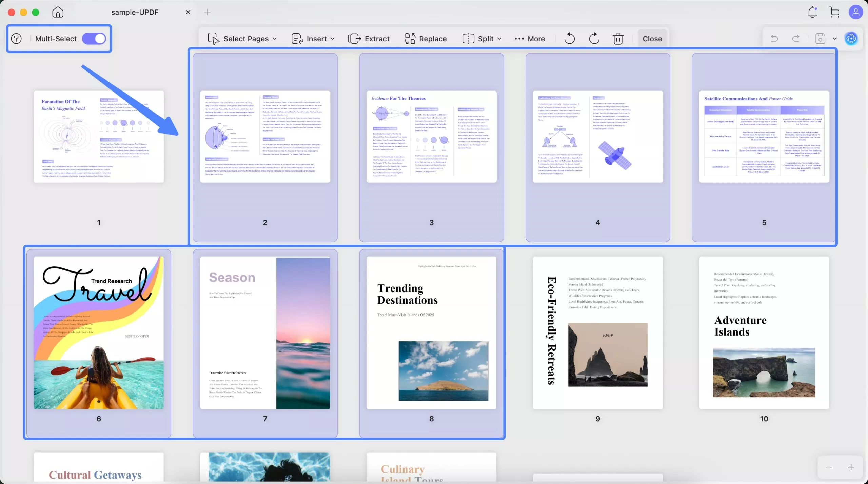Replace the selected pages

pyautogui.click(x=426, y=39)
